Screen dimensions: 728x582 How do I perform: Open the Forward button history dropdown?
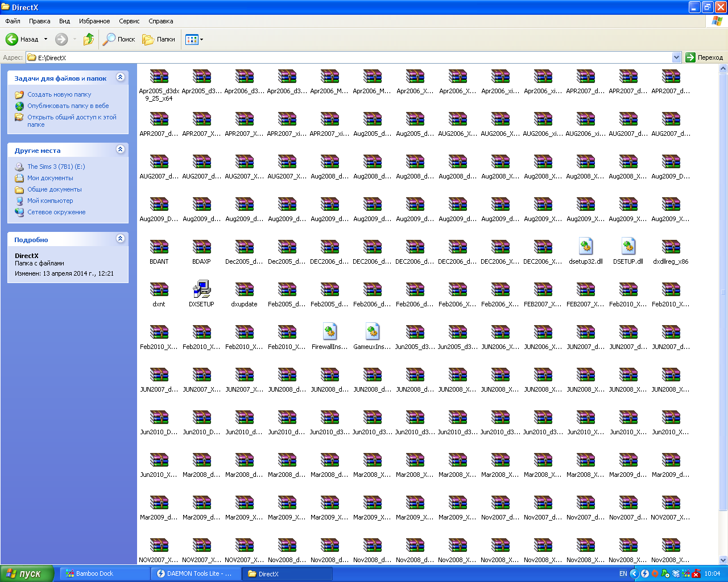point(75,39)
